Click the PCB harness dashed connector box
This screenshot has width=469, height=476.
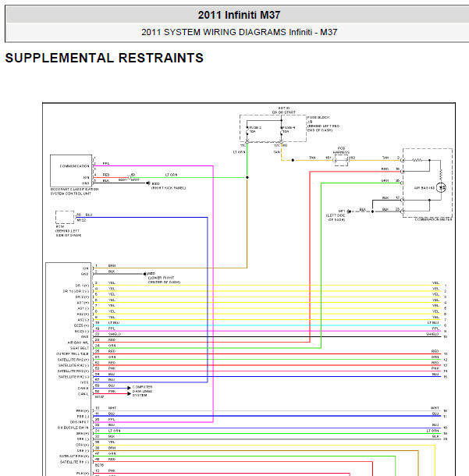point(341,160)
